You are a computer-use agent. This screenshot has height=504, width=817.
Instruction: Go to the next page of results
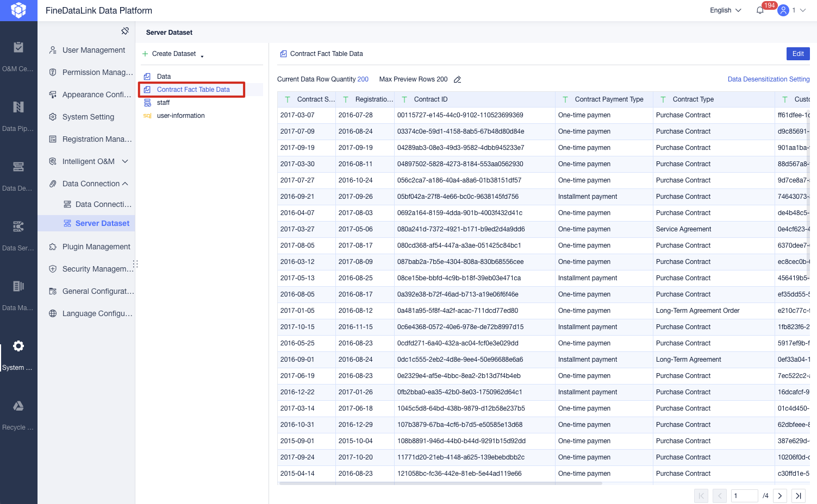click(780, 496)
